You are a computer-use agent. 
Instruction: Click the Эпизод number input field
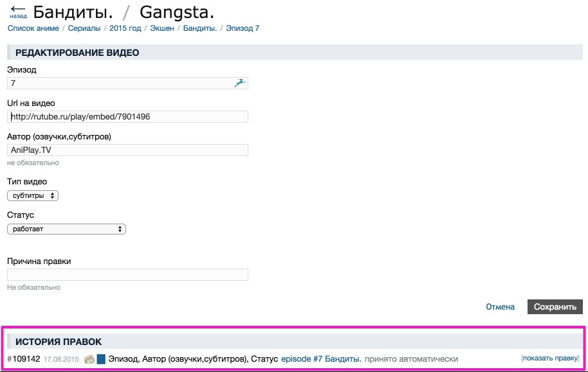[x=119, y=83]
